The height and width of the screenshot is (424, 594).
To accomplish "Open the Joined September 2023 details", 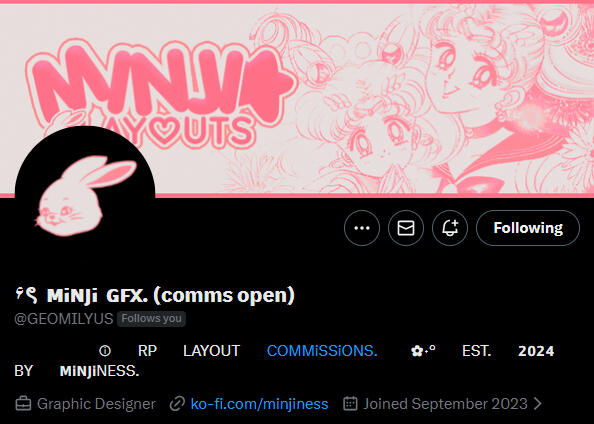I will click(446, 404).
